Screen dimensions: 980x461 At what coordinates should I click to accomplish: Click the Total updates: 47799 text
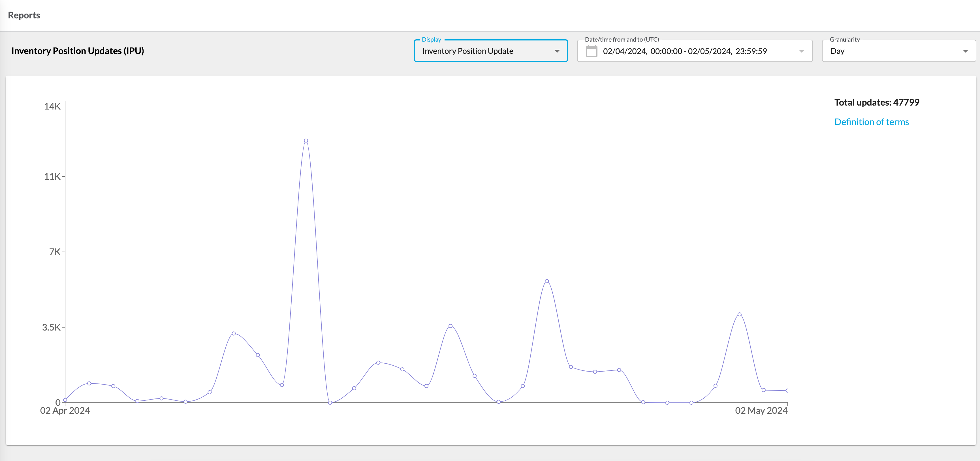pos(877,102)
